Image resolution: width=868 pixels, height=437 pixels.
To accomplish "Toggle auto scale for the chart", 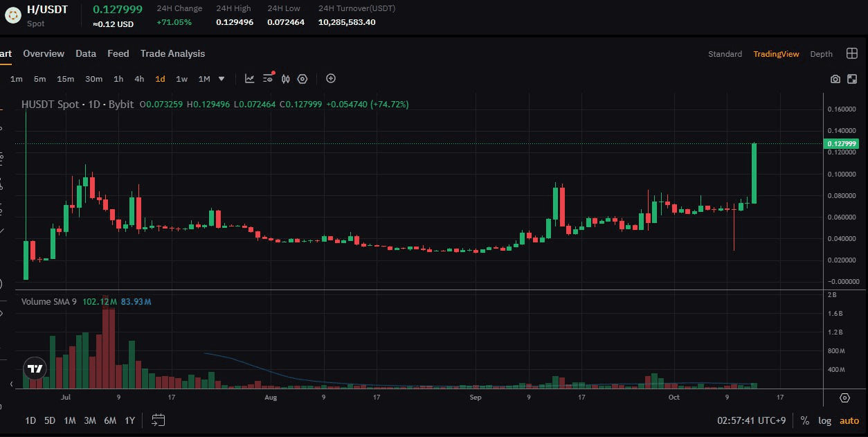I will pos(849,420).
